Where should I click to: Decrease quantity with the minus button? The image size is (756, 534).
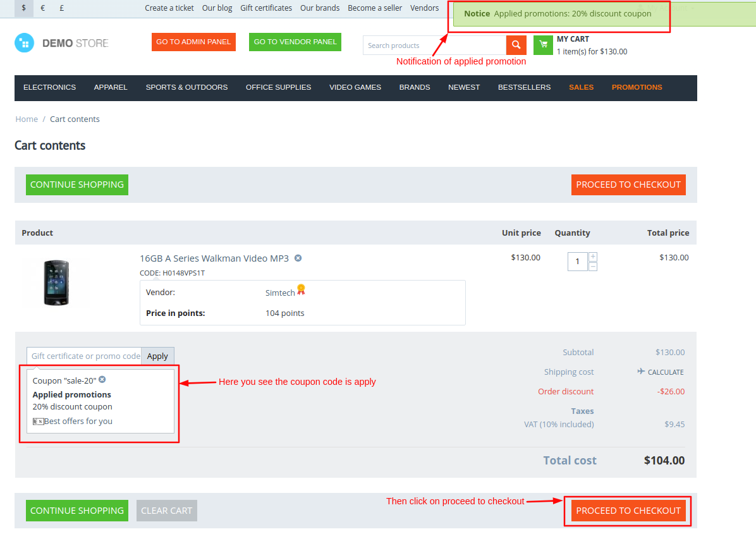click(x=593, y=267)
